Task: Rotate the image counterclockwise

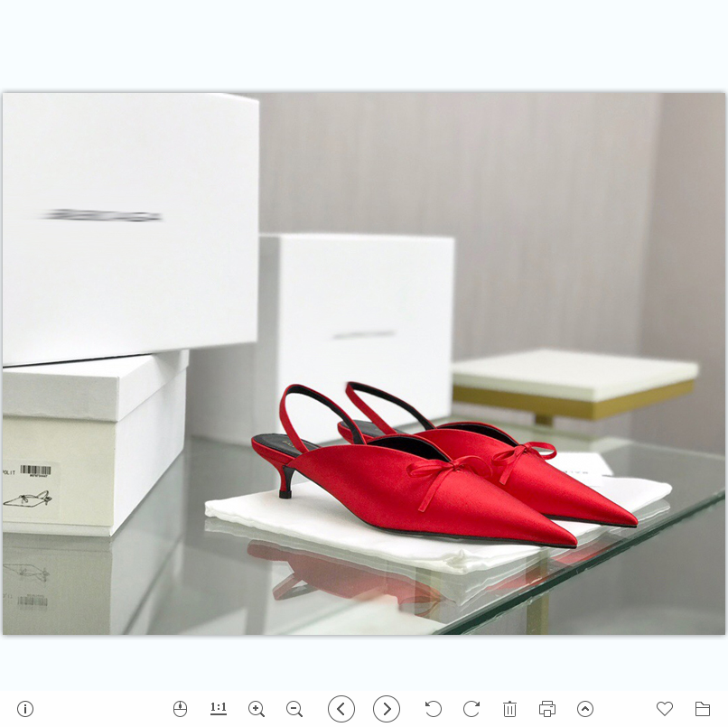Action: click(x=433, y=709)
